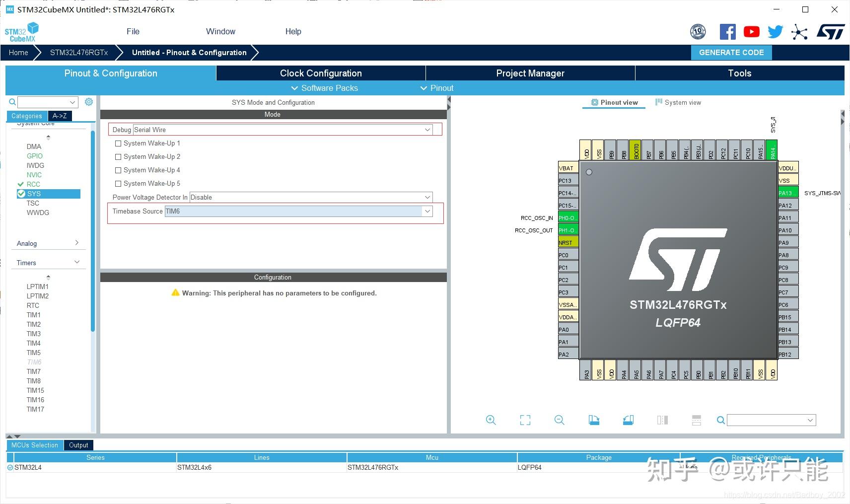This screenshot has height=504, width=850.
Task: Open the Debug mode dropdown
Action: click(427, 130)
